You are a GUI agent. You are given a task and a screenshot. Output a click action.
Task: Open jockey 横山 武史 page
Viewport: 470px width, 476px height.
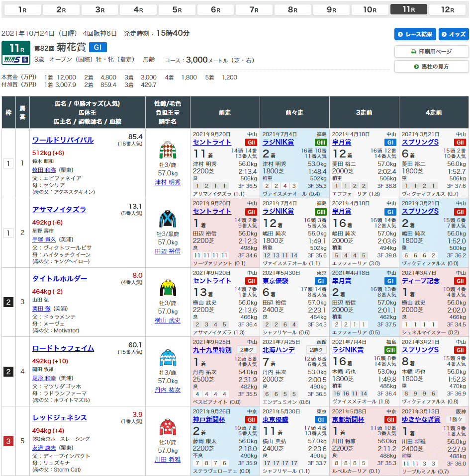[x=168, y=320]
